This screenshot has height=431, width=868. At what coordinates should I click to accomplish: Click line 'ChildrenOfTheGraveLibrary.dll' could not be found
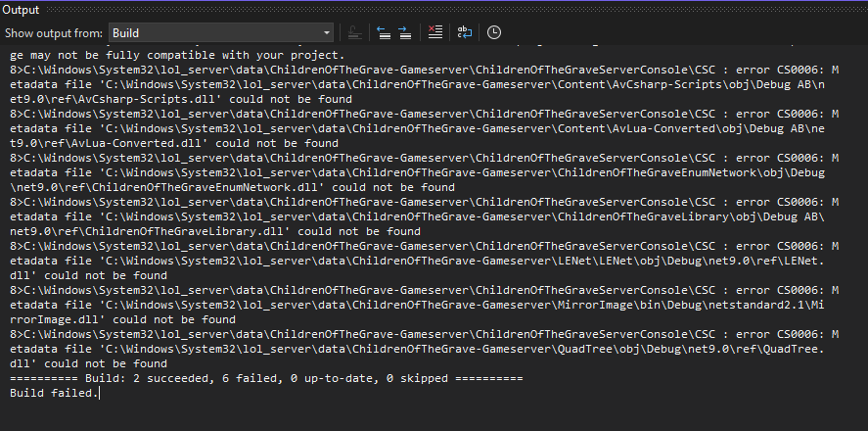point(215,231)
